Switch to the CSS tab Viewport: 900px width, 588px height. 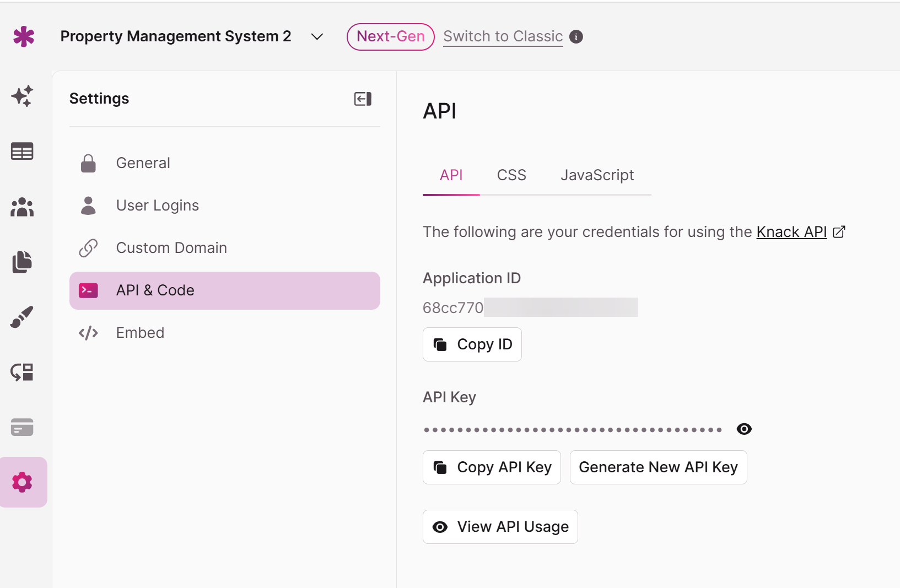(511, 175)
